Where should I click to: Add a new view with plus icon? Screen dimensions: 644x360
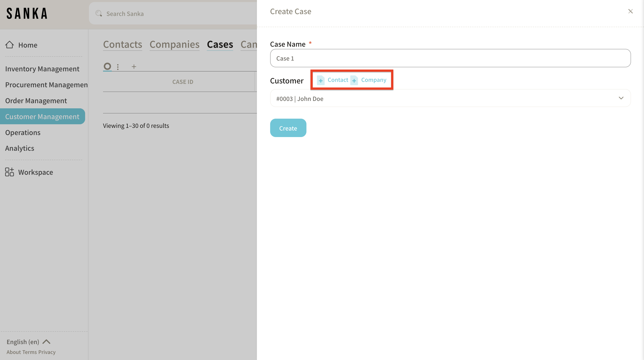[134, 67]
